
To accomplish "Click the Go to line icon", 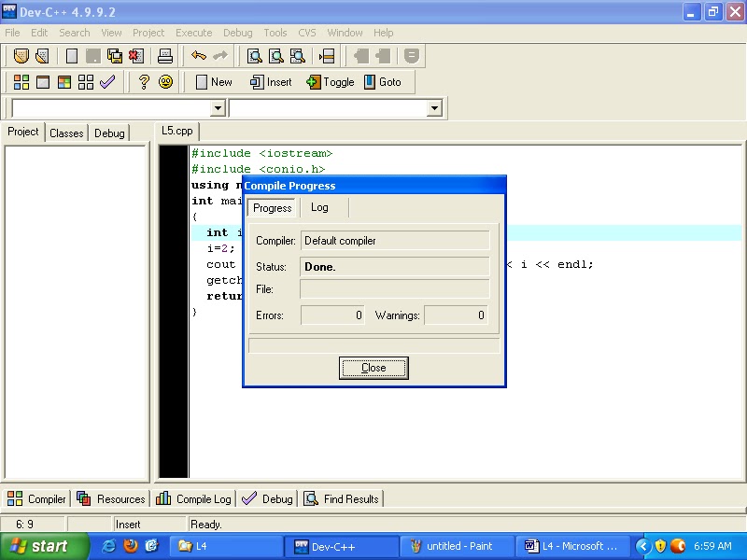I will pyautogui.click(x=327, y=56).
